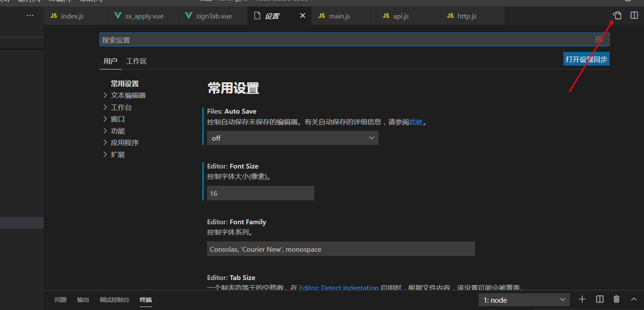Select the 工作区 settings scope tab
The height and width of the screenshot is (310, 644).
click(136, 61)
